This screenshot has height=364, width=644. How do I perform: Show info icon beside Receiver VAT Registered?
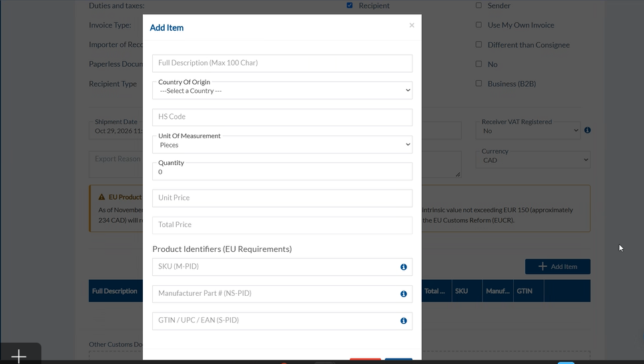[x=588, y=130]
